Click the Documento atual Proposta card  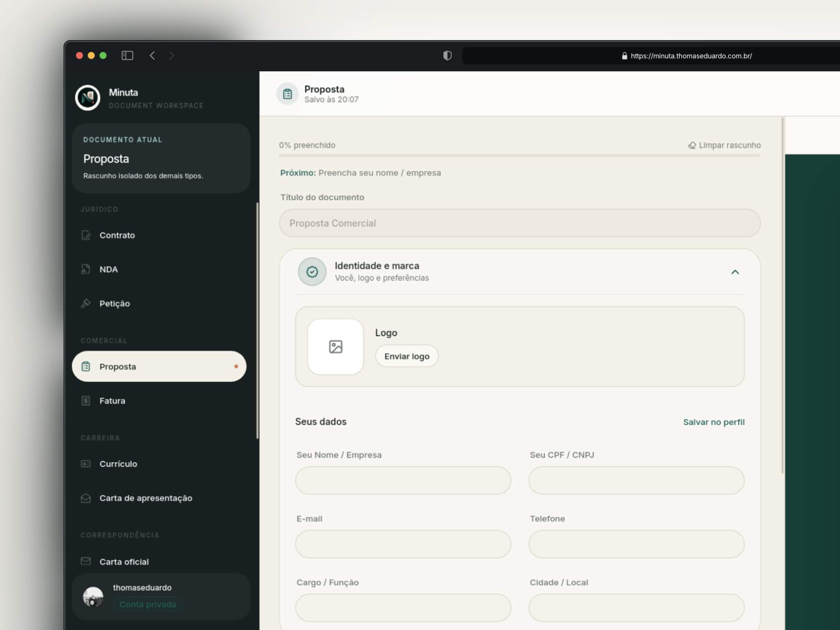161,158
